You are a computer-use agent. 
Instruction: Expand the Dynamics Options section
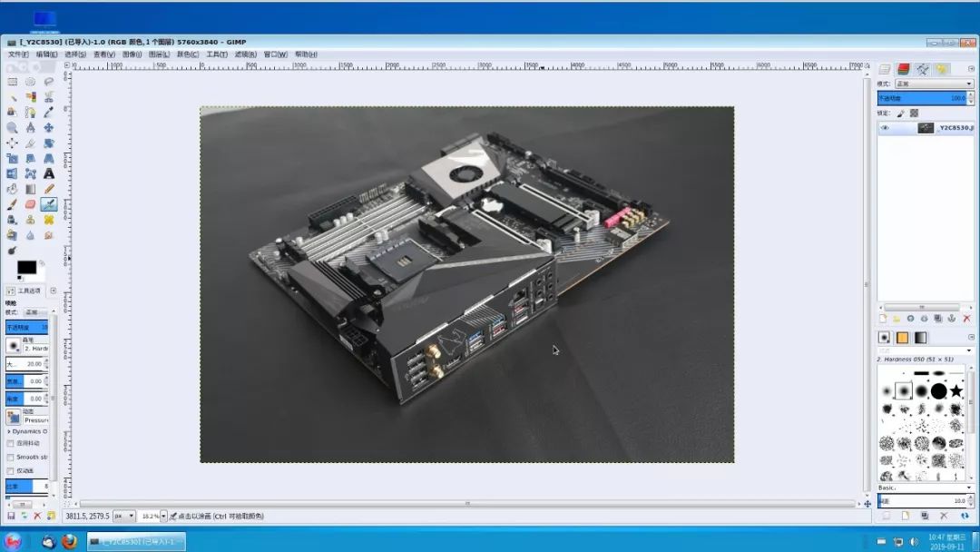coord(8,431)
